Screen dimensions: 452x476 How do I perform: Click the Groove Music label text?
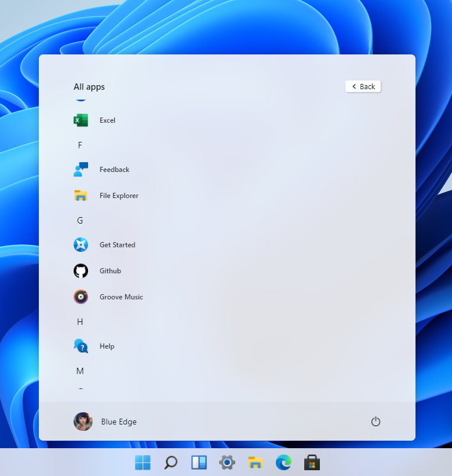point(121,297)
